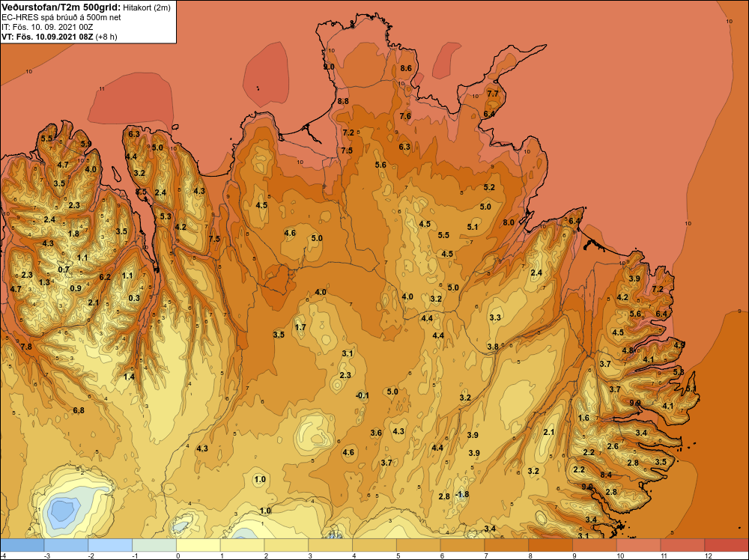This screenshot has width=749, height=560.
Task: Select the '0.3' temperature value
Action: [x=134, y=299]
